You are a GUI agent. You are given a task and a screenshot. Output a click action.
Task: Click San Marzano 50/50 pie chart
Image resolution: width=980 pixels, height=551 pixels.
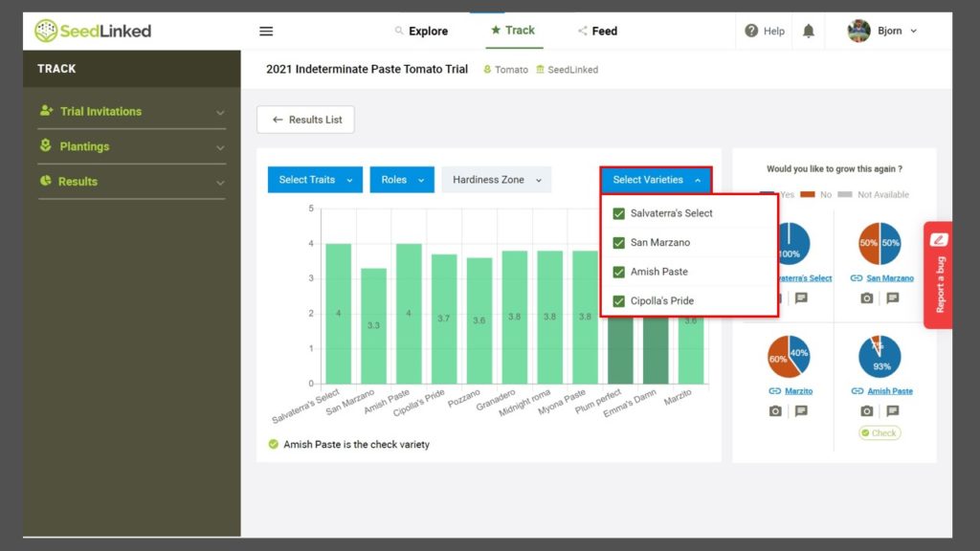click(880, 243)
